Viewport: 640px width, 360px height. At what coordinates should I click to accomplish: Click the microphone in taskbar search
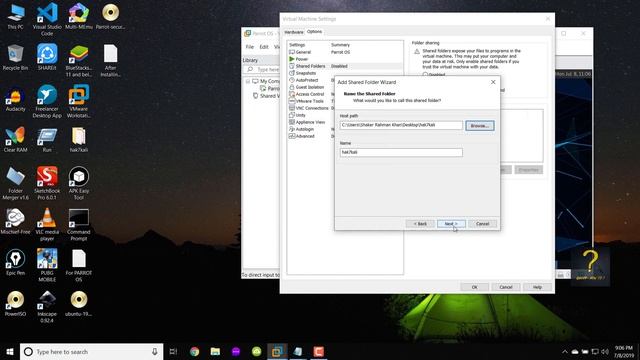155,351
